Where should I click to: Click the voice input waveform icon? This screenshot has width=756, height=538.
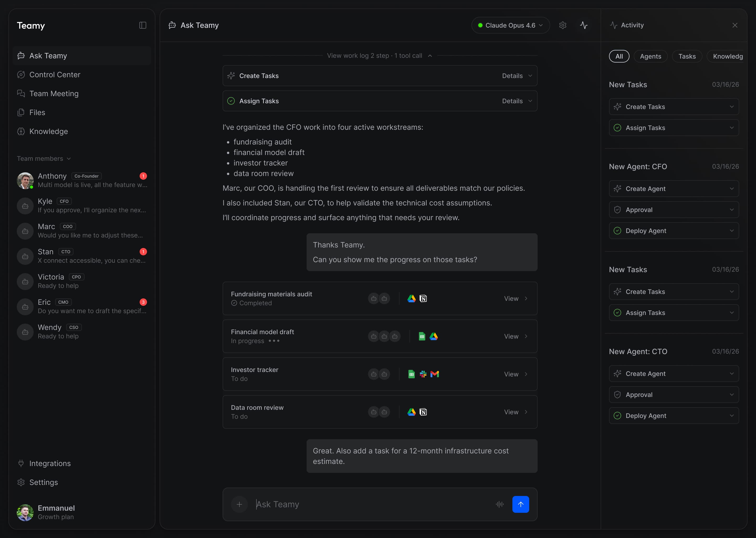pos(500,504)
